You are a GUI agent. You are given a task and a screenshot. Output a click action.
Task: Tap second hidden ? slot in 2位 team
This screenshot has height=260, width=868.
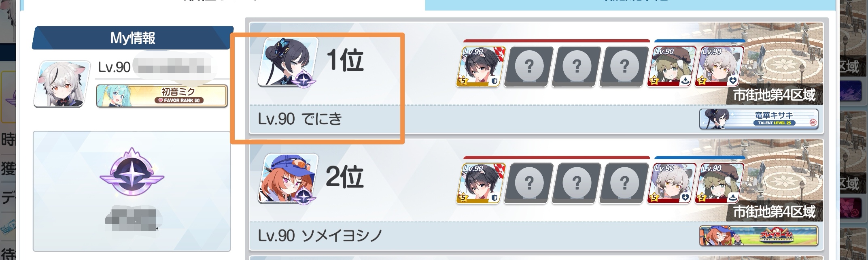(576, 183)
